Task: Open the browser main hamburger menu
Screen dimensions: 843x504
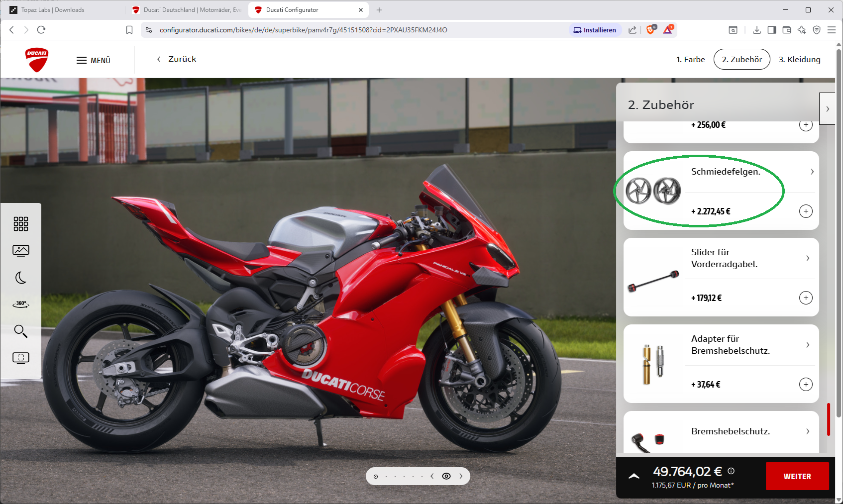Action: tap(832, 30)
